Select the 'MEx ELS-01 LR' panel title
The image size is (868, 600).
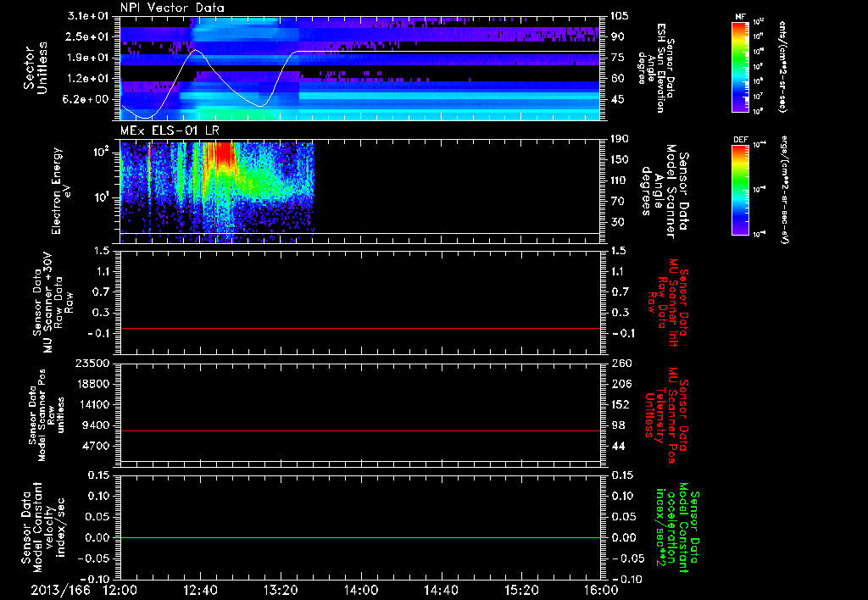(170, 131)
